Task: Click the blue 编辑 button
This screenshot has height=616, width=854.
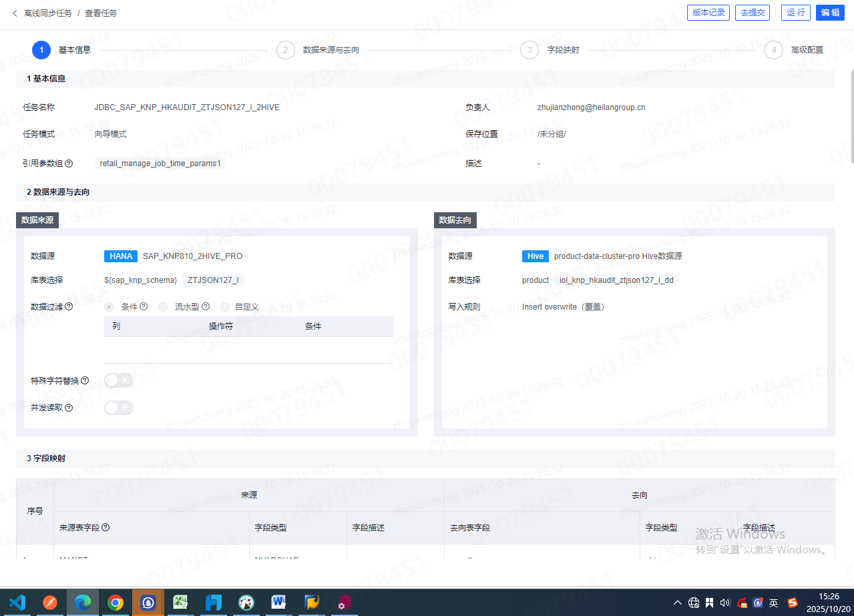Action: pyautogui.click(x=830, y=13)
